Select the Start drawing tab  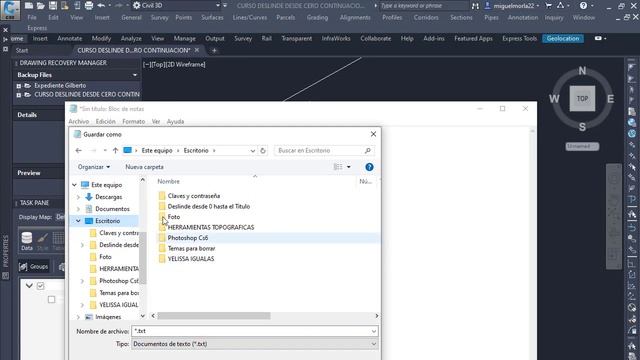pos(22,51)
